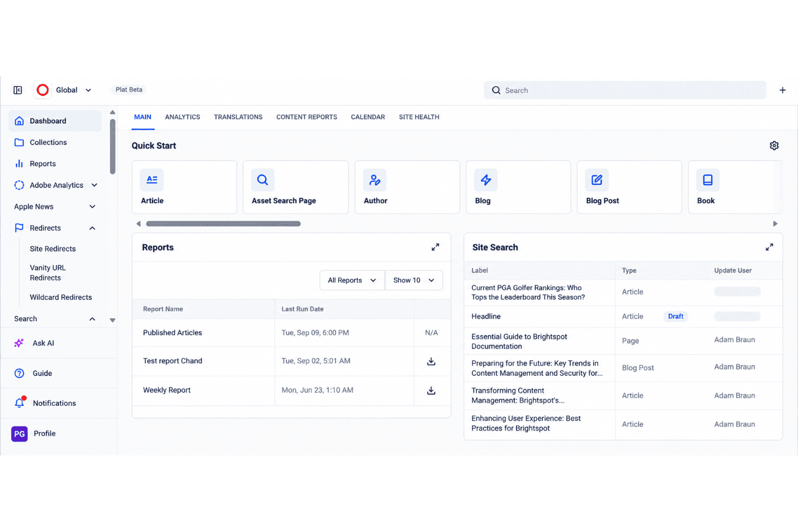Viewport: 798px width, 532px height.
Task: Click the Blog Post edit icon
Action: [x=597, y=180]
